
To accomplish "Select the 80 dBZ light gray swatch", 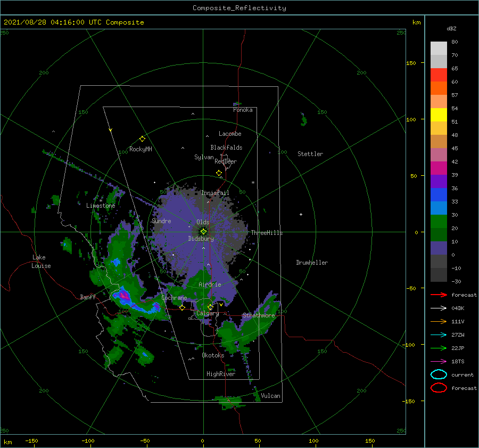I will tap(439, 48).
